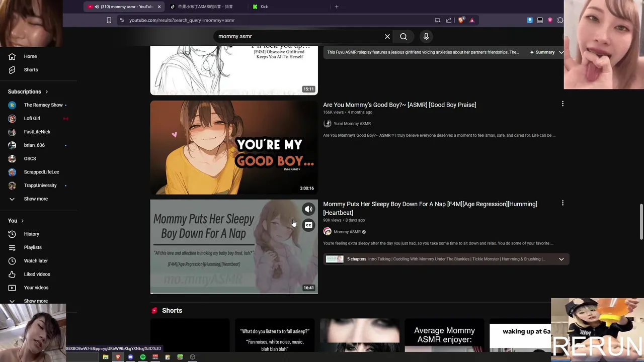Open TrappUniversity channel

(x=40, y=186)
